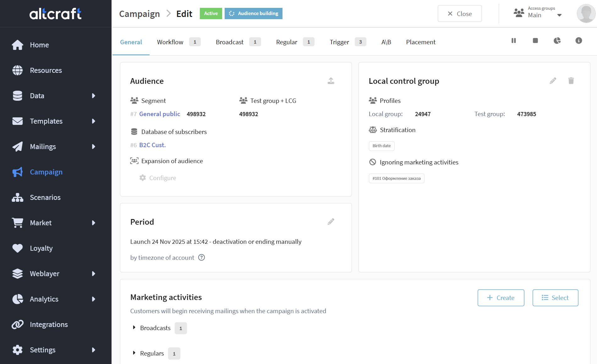
Task: Delete Local control group with trash icon
Action: tap(571, 81)
